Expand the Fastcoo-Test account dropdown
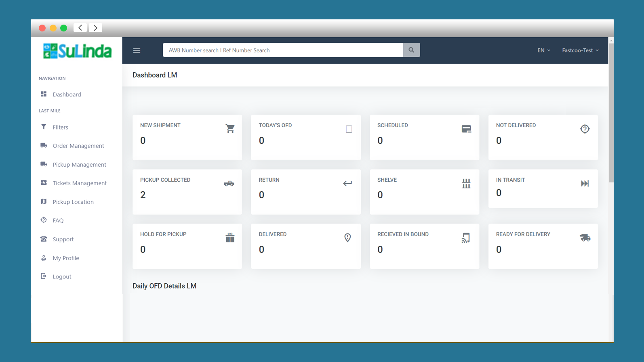This screenshot has width=644, height=362. (580, 50)
